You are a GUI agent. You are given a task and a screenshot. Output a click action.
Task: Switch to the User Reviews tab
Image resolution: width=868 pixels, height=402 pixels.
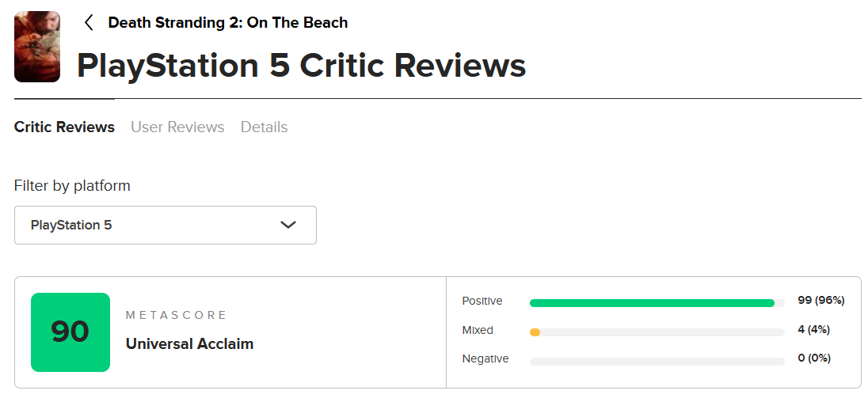[177, 127]
